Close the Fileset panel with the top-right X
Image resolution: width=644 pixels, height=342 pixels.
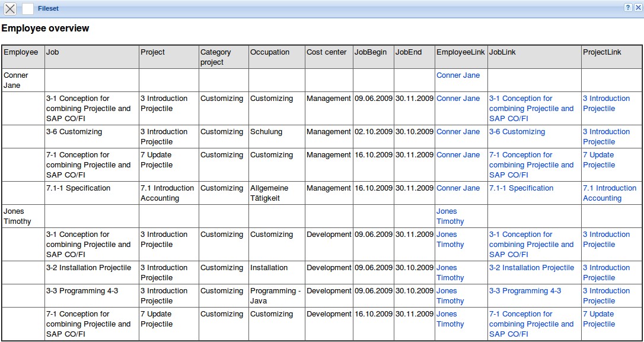(638, 8)
